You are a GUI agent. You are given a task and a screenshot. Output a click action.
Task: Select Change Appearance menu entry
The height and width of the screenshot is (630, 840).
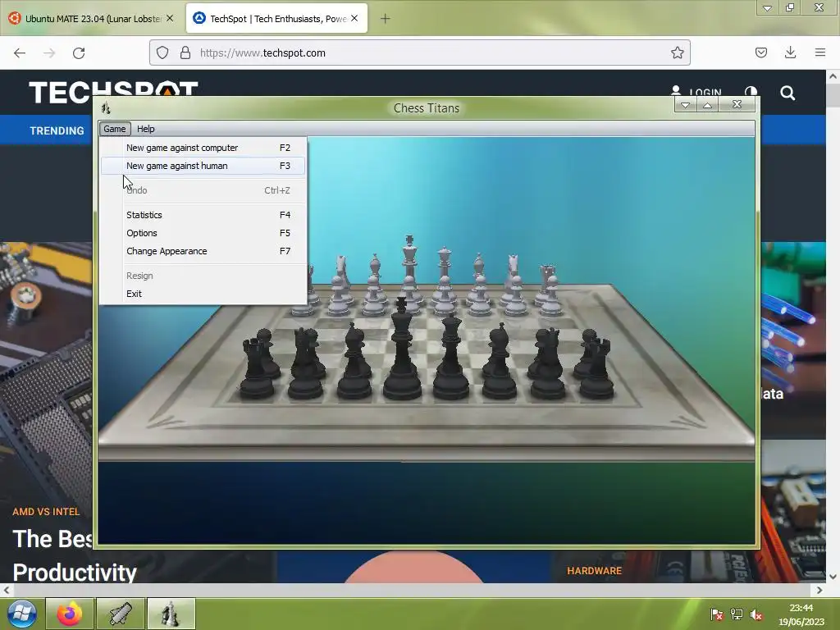203,251
